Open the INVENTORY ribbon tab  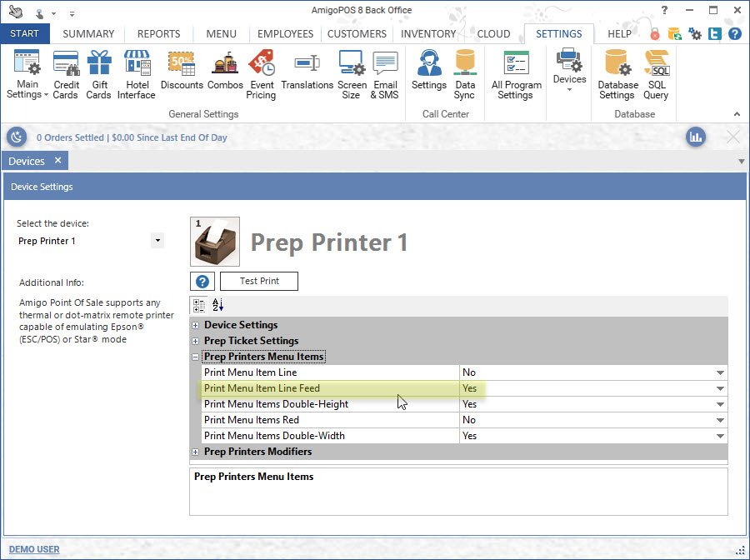[428, 34]
